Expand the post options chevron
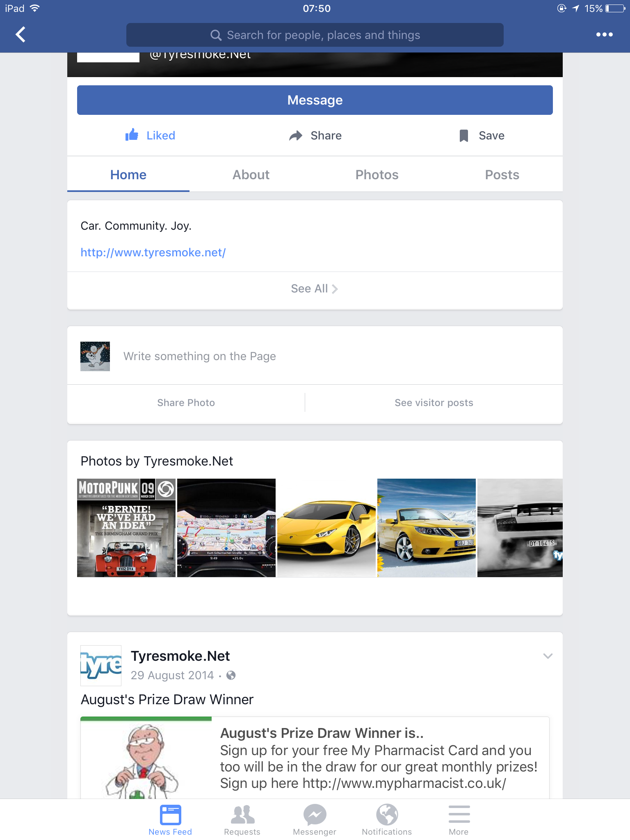630x840 pixels. click(x=548, y=656)
